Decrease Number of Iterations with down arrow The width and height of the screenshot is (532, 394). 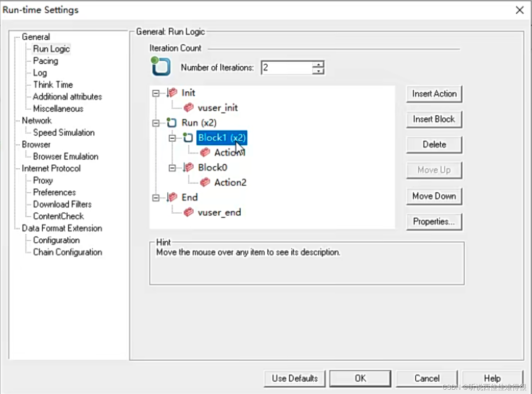[x=318, y=71]
